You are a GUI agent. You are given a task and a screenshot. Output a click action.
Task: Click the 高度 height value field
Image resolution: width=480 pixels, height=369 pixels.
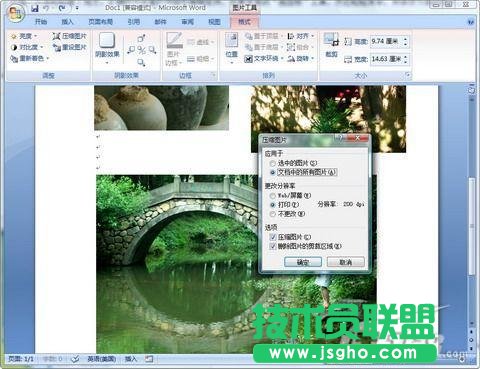tap(386, 41)
